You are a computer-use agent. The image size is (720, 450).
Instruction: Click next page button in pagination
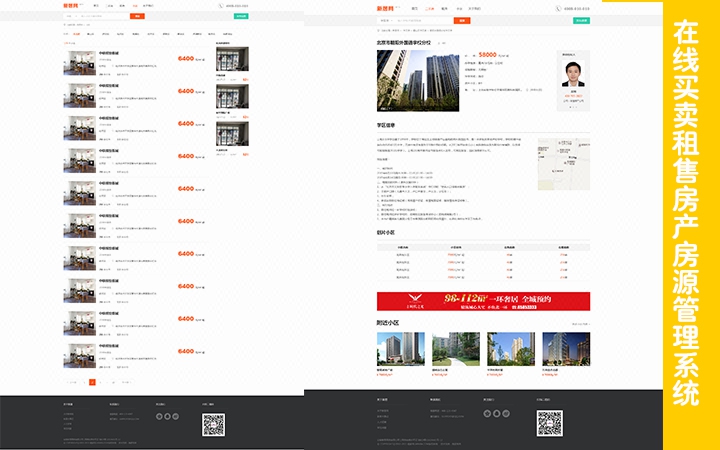coord(126,382)
